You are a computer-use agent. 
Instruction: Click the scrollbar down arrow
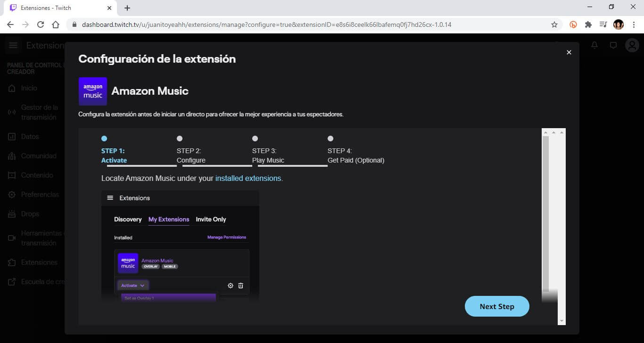561,321
